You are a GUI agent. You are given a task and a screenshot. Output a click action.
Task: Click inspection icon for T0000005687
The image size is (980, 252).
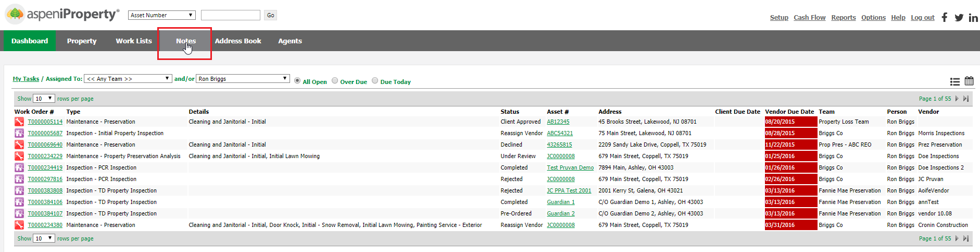(19, 133)
